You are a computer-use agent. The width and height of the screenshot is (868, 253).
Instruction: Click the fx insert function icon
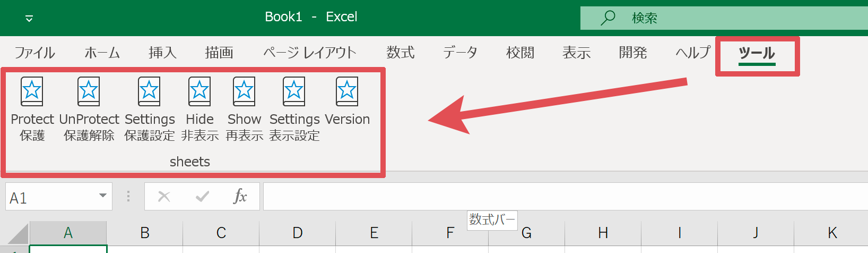(240, 197)
